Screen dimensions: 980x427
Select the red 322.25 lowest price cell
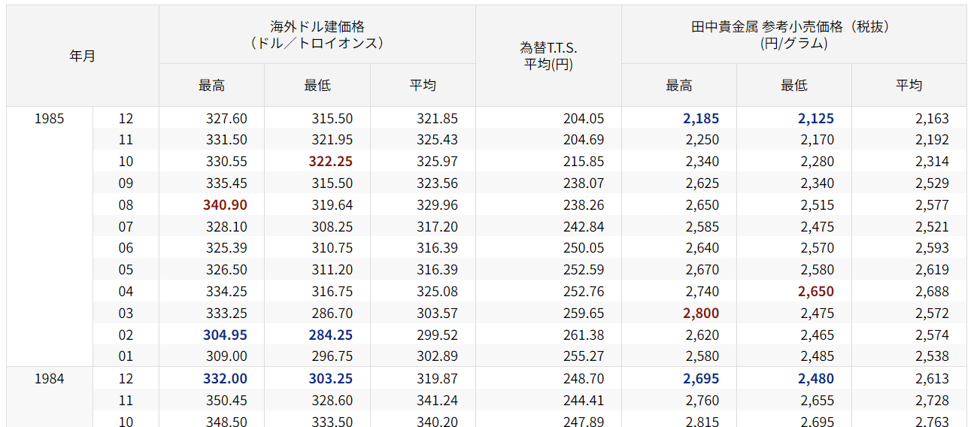pos(330,162)
